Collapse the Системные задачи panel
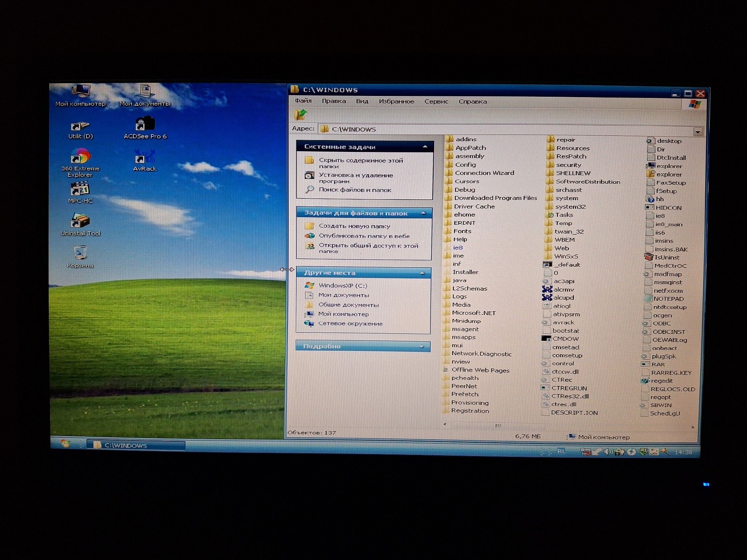 425,147
